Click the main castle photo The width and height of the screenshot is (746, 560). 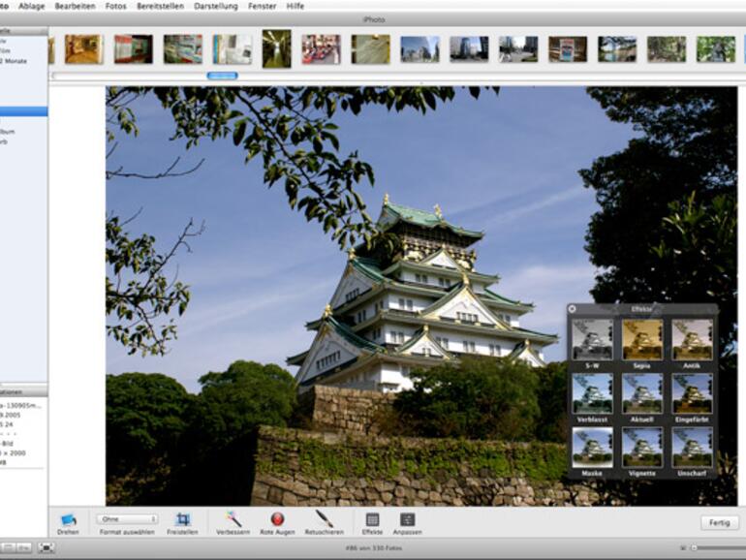(x=421, y=296)
